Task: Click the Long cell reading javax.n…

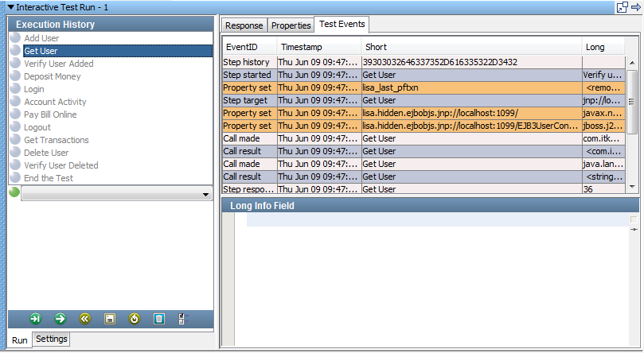Action: pos(603,113)
